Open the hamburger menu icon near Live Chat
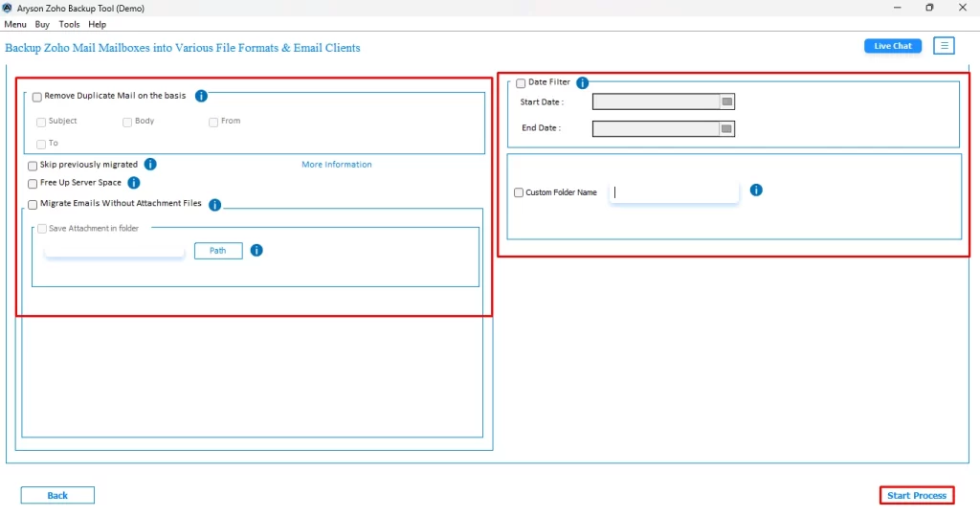Screen dimensions: 980x516 [944, 46]
